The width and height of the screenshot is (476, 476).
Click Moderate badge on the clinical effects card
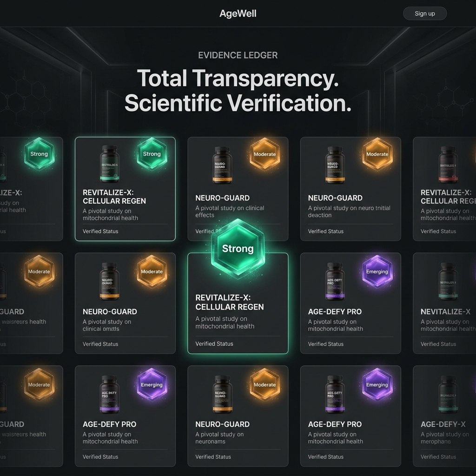(264, 154)
